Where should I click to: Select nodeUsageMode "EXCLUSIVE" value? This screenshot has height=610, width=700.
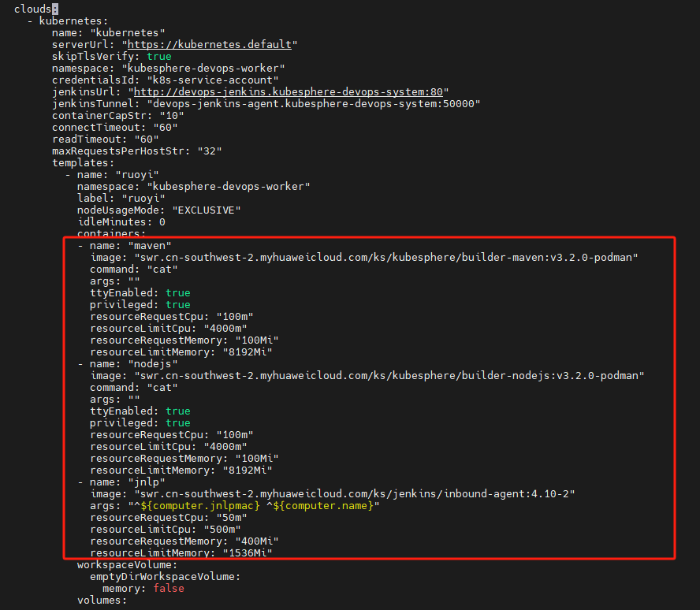(207, 210)
